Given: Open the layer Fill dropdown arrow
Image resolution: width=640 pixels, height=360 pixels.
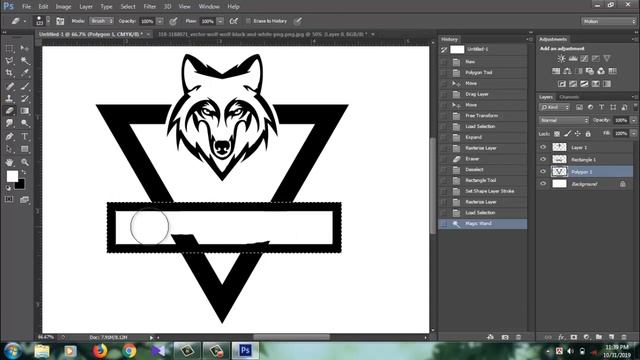Looking at the screenshot, I should point(633,133).
